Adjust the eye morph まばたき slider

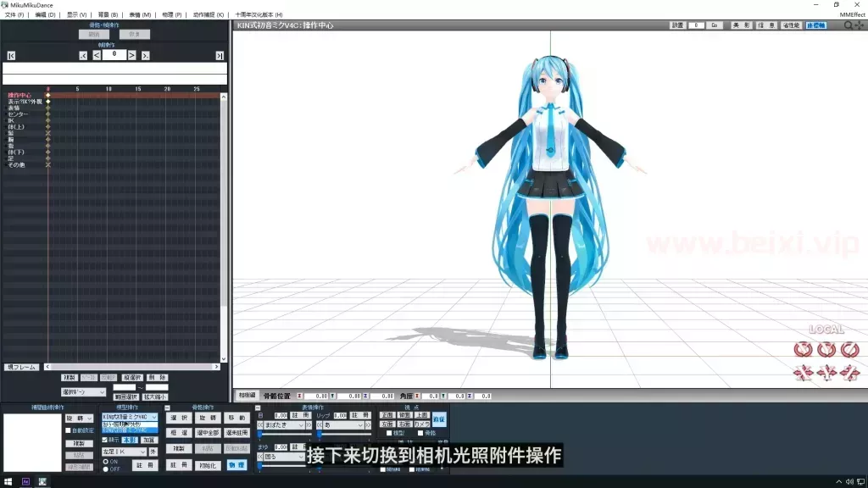click(284, 434)
